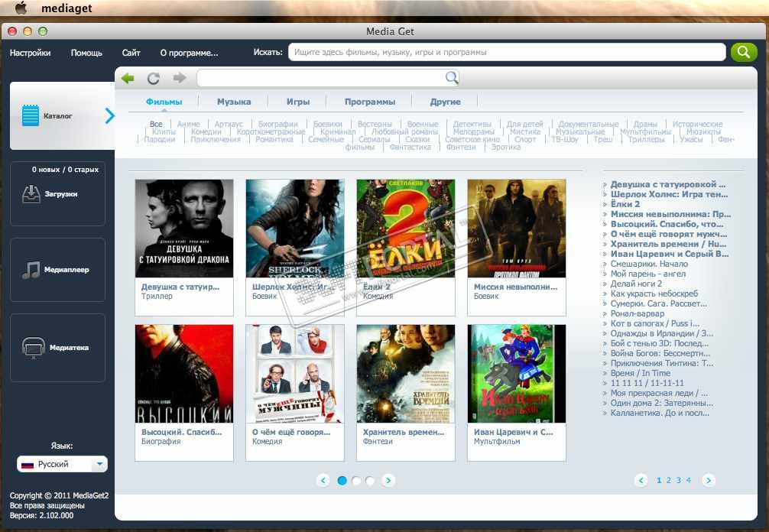This screenshot has width=769, height=532.
Task: Click list item Ронал-варвар
Action: [x=637, y=313]
